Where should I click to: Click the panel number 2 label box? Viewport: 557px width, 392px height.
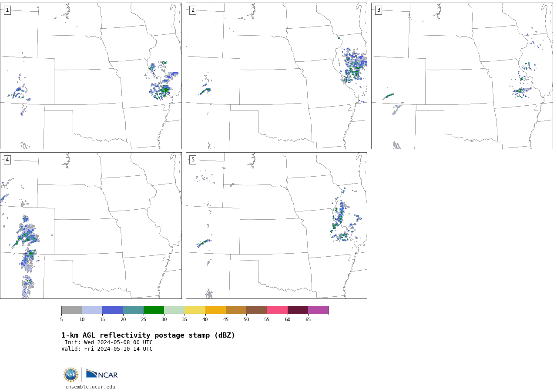pyautogui.click(x=193, y=10)
